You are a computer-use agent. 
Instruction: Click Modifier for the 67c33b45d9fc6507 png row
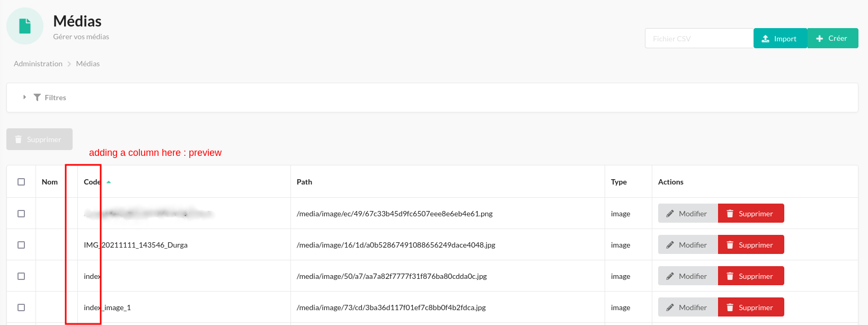pos(688,214)
